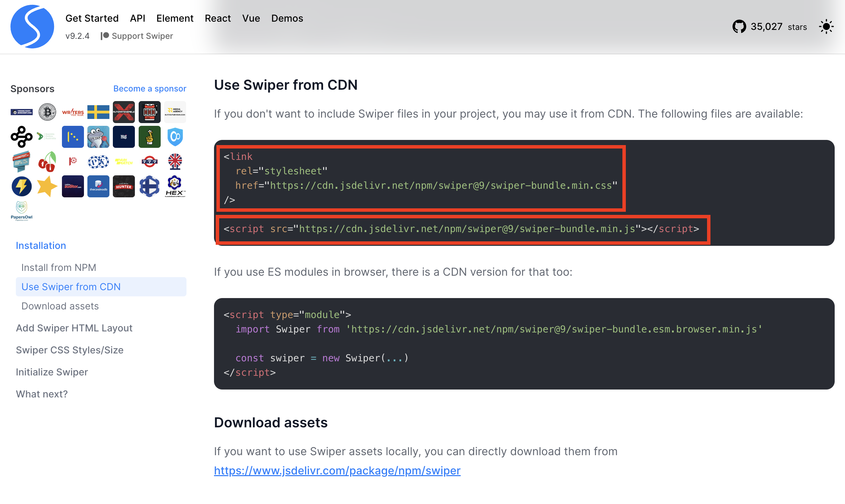Jump to What next? section

click(42, 394)
